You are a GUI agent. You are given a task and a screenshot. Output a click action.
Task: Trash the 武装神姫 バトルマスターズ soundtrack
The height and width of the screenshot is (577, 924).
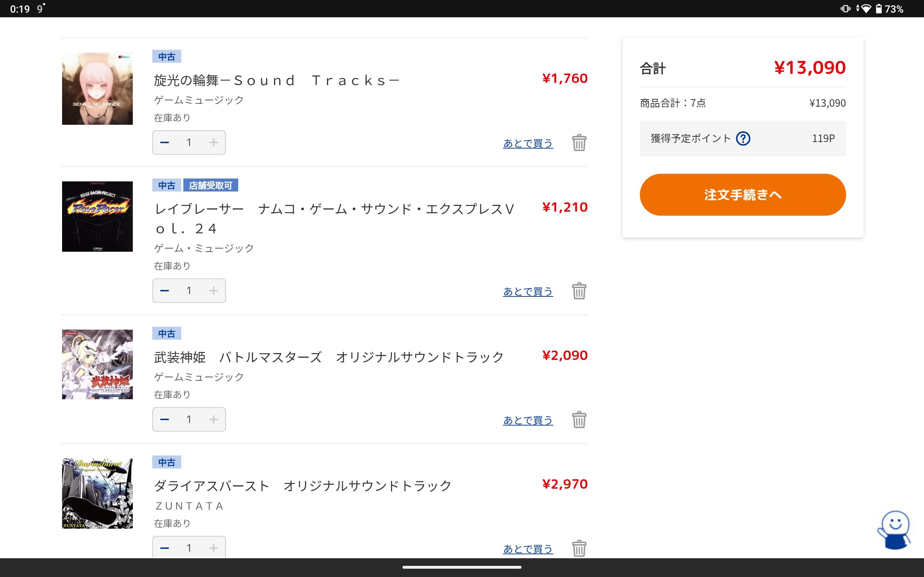point(579,419)
